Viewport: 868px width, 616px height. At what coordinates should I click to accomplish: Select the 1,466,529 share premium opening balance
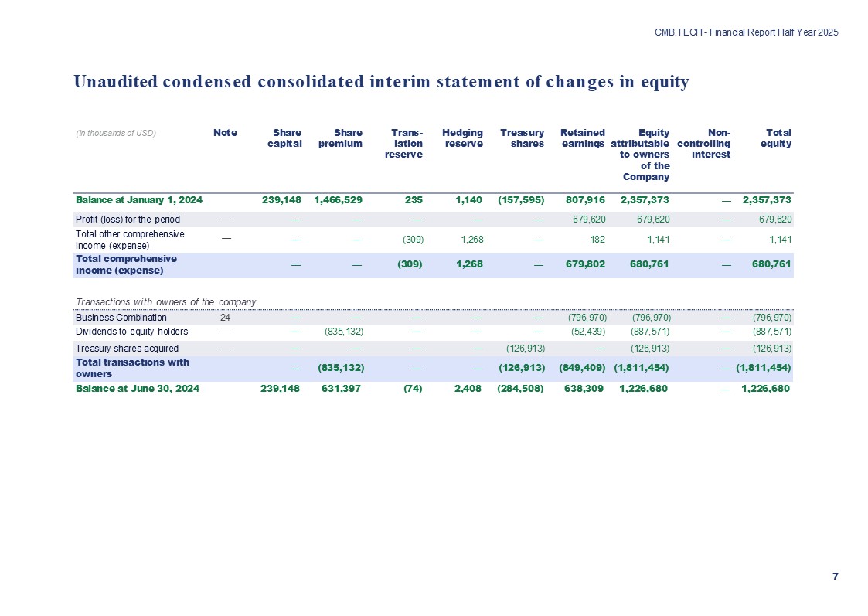coord(338,199)
